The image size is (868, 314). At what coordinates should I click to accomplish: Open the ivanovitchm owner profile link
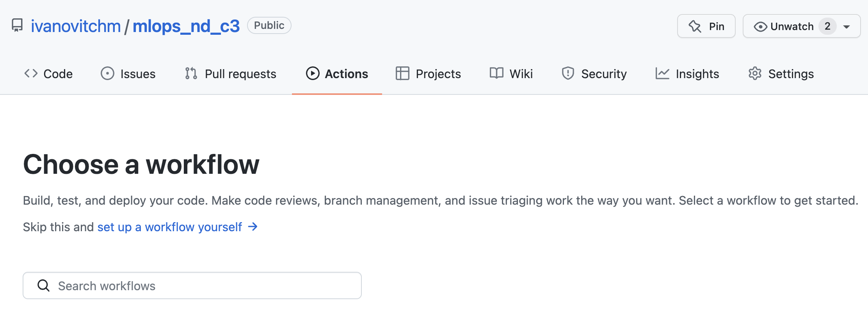point(76,26)
